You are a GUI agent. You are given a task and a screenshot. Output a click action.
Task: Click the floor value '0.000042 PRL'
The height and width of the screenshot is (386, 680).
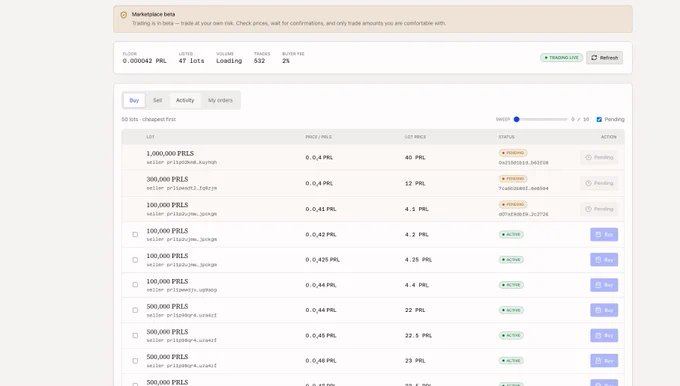[144, 61]
